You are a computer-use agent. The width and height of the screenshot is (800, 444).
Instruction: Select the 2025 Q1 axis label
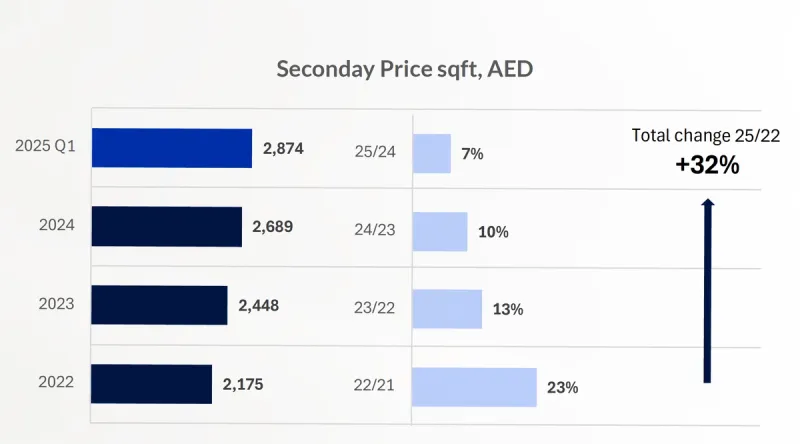(46, 147)
